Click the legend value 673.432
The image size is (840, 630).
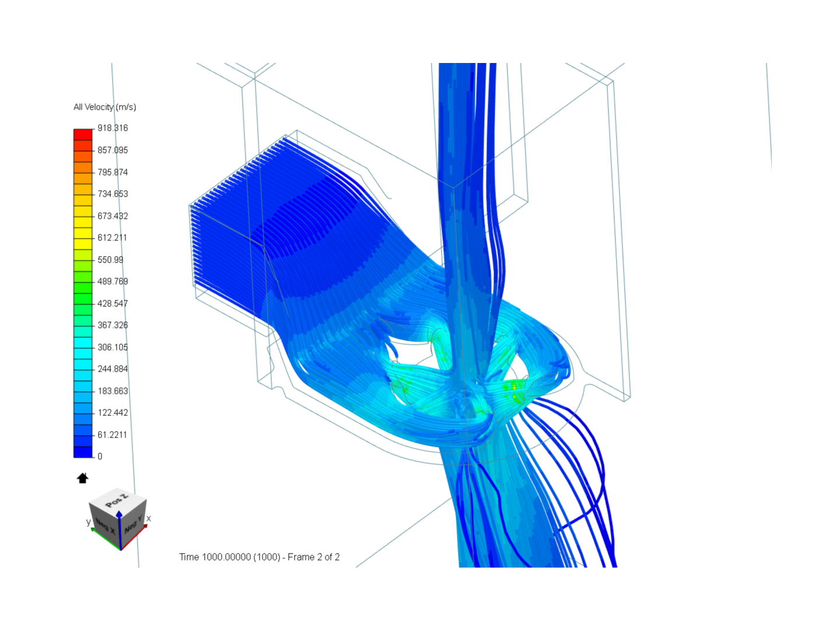click(x=113, y=216)
